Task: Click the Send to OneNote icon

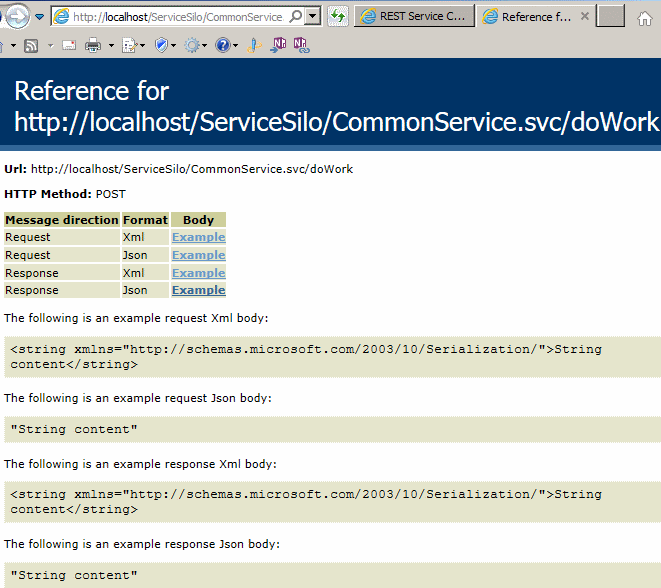Action: 278,45
